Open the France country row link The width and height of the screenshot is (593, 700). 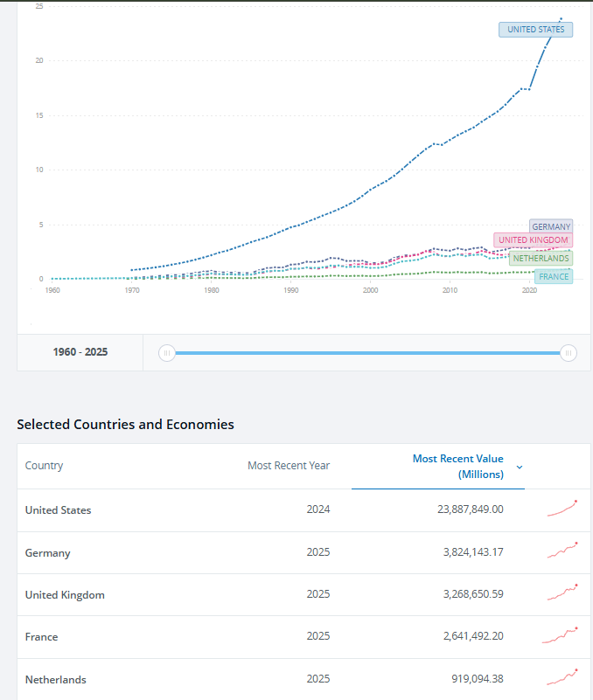(42, 637)
